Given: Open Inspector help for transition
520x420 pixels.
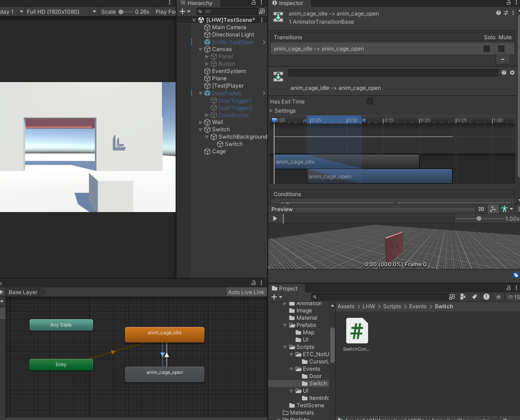Looking at the screenshot, I should pyautogui.click(x=499, y=13).
